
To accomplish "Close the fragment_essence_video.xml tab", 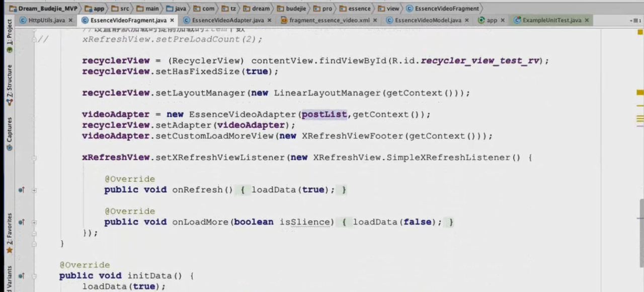I will coord(375,20).
